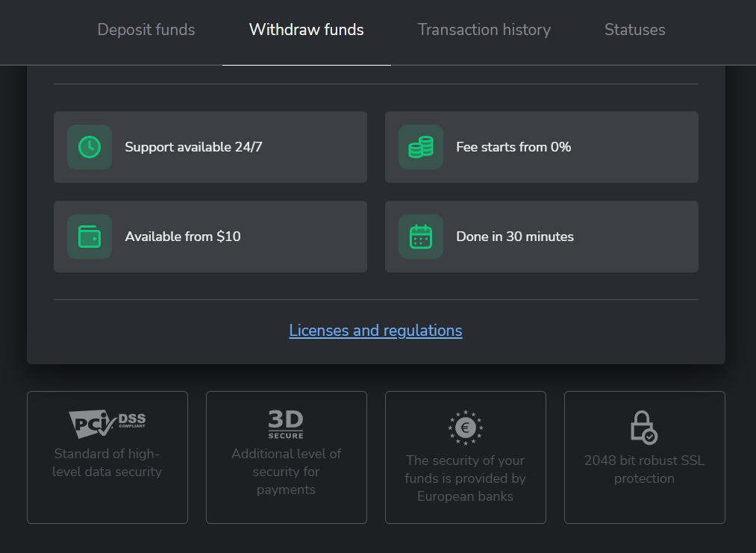Click the Done in 30 minutes card
The height and width of the screenshot is (553, 756).
tap(541, 237)
